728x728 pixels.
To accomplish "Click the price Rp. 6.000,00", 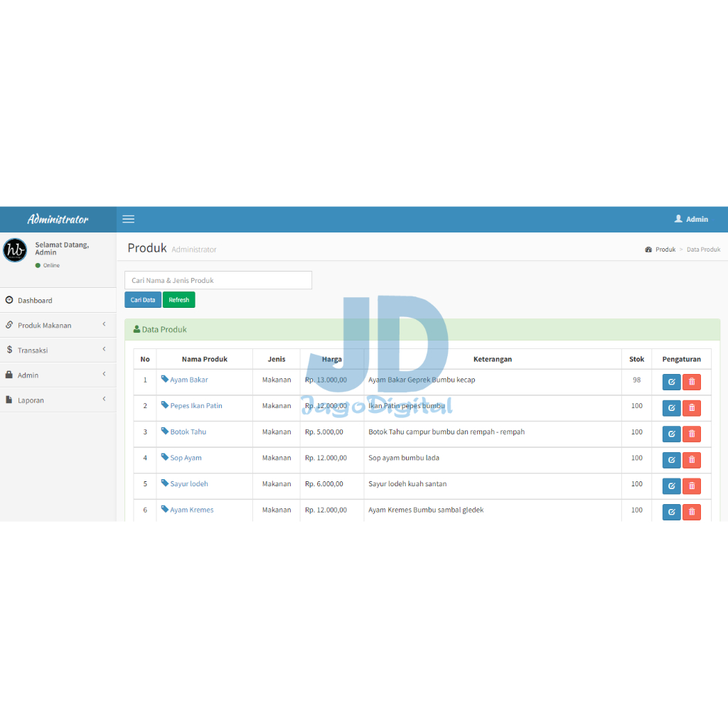I will coord(324,483).
